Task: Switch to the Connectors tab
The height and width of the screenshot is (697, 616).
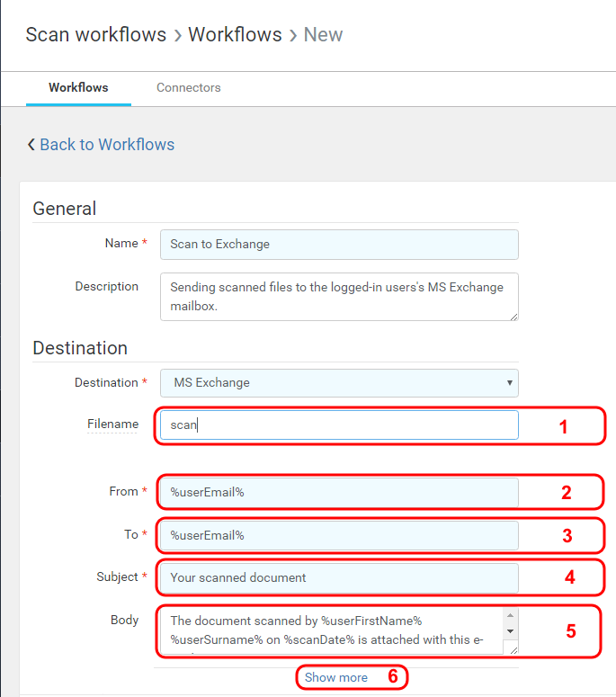Action: pos(188,88)
